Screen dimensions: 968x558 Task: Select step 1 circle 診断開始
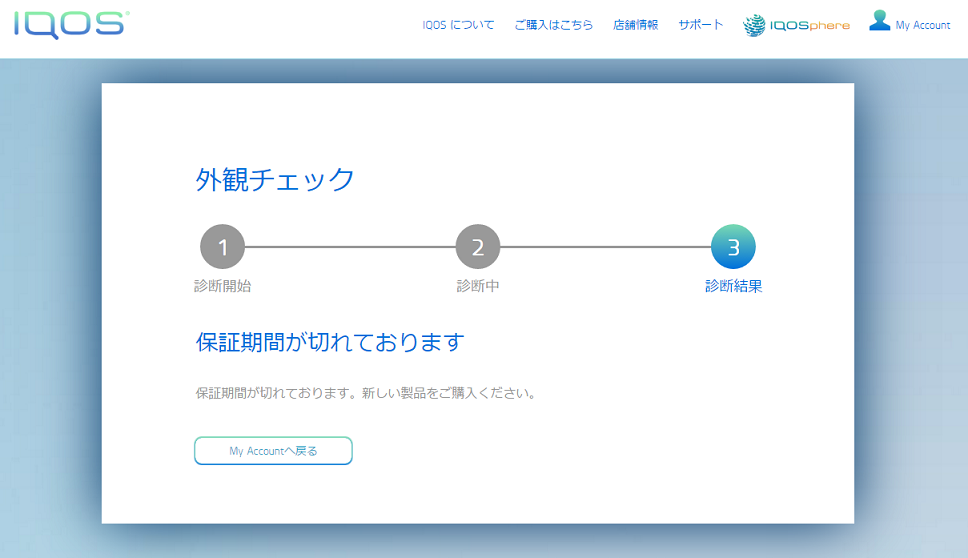point(222,247)
